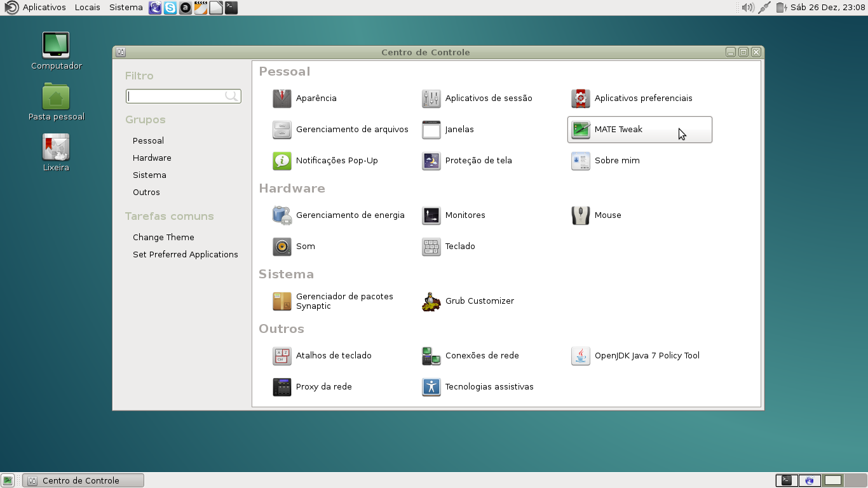Image resolution: width=868 pixels, height=488 pixels.
Task: Open the Locais menu
Action: click(x=87, y=8)
